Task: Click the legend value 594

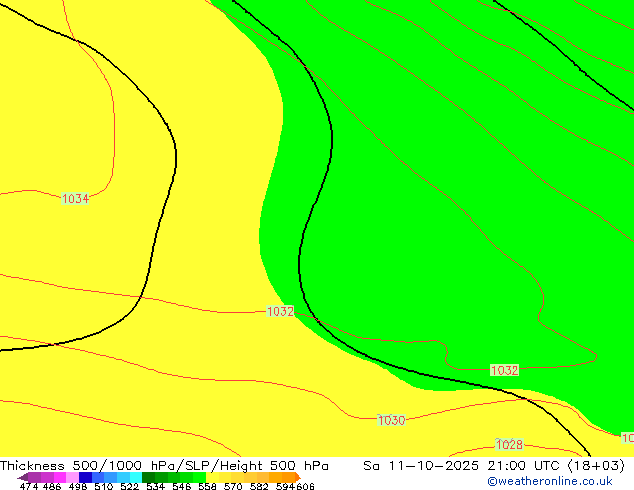Action: click(285, 486)
